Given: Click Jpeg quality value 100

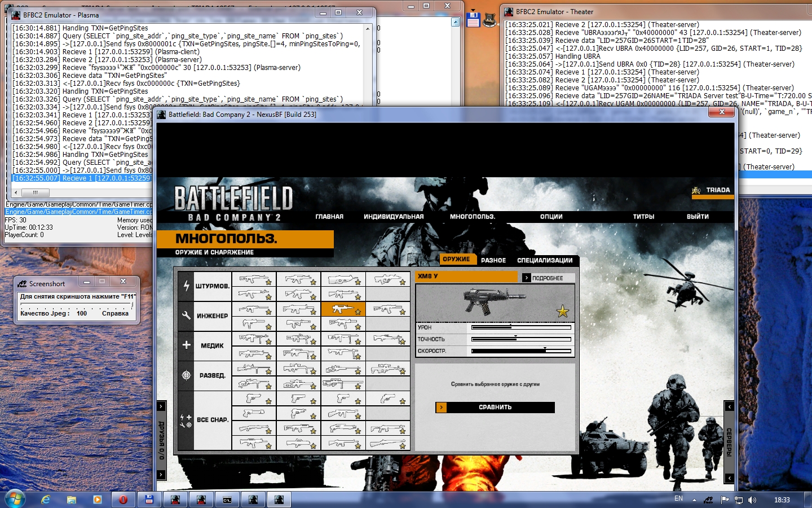Looking at the screenshot, I should [x=82, y=313].
